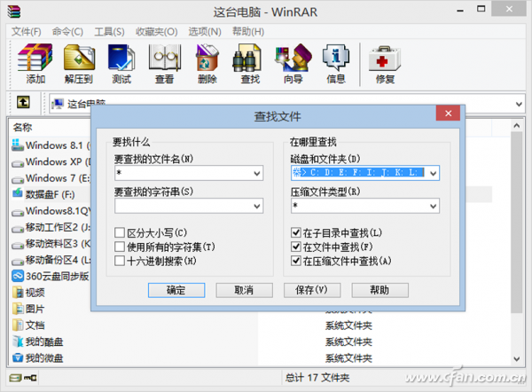Open the 文件(F) menu
This screenshot has width=532, height=392.
point(27,32)
